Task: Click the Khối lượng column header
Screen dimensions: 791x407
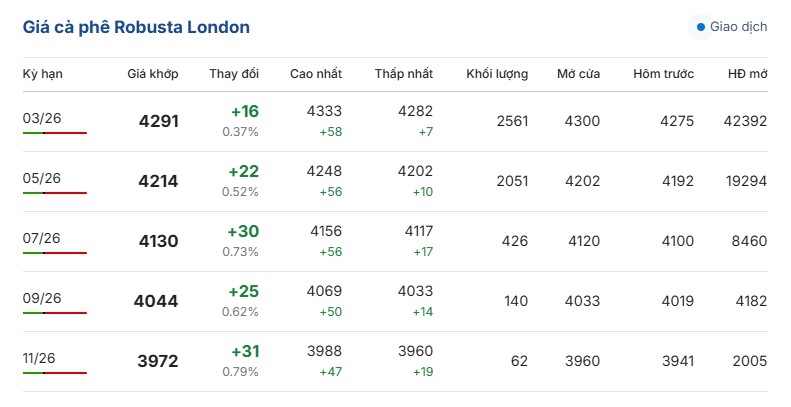Action: [x=497, y=75]
